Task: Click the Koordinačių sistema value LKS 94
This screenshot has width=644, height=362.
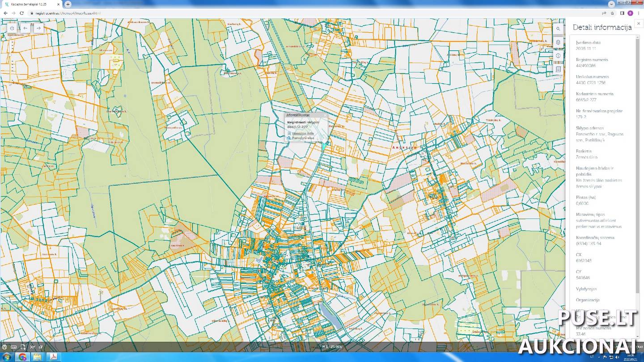Action: 589,244
